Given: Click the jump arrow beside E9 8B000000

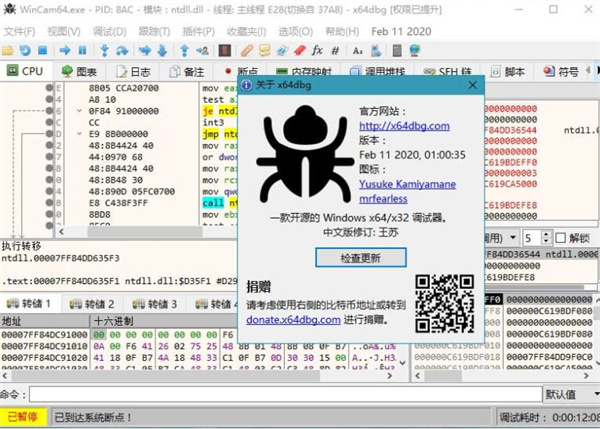Looking at the screenshot, I should (x=79, y=134).
